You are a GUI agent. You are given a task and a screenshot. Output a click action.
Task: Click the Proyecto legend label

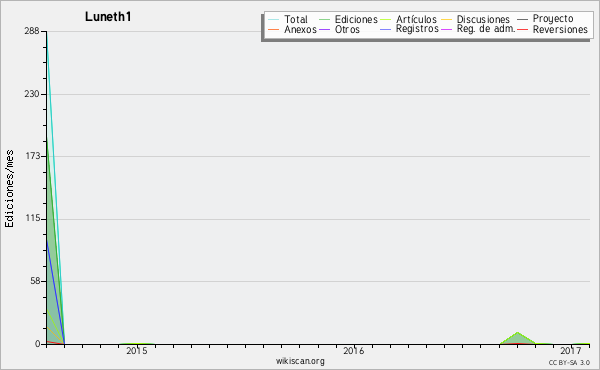coord(553,19)
